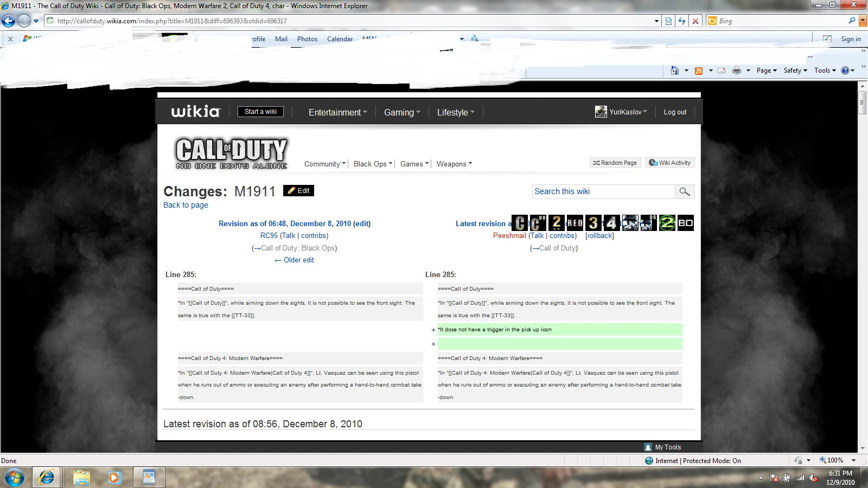Click the Log out link
This screenshot has height=488, width=868.
tap(675, 112)
